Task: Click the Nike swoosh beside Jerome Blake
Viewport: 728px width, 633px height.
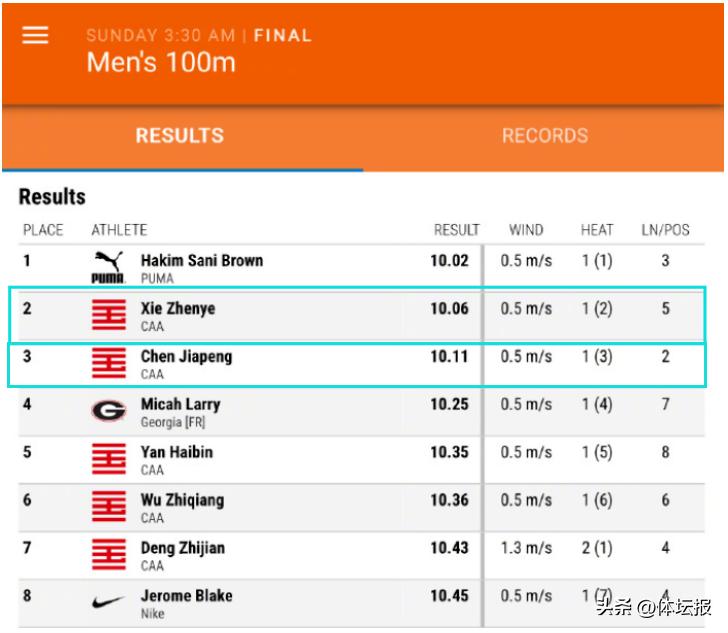Action: coord(108,603)
